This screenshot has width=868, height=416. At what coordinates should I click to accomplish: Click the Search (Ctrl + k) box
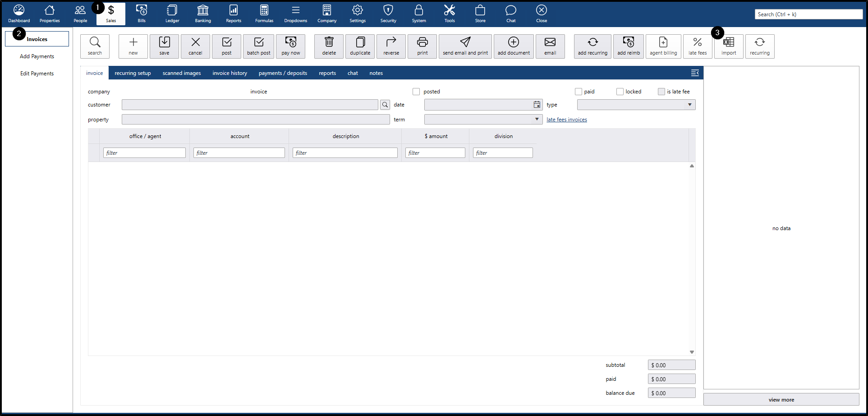808,14
